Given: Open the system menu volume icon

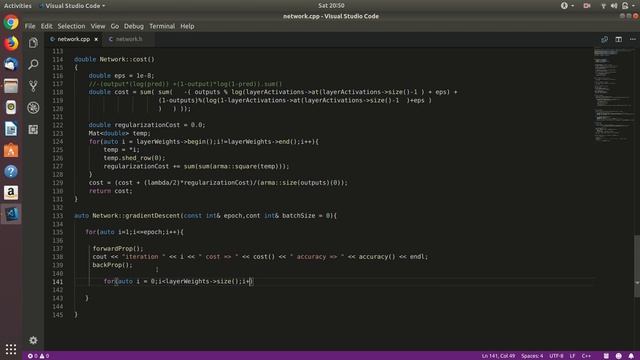Looking at the screenshot, I should 614,6.
